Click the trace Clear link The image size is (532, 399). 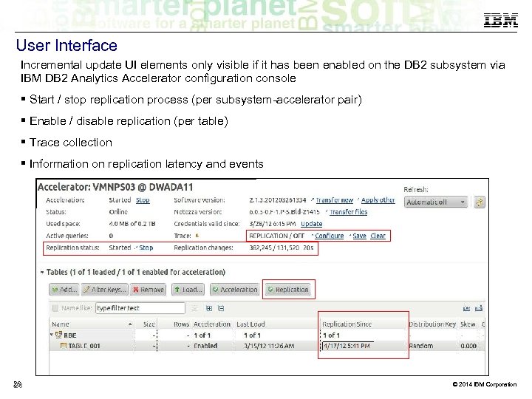coord(378,236)
